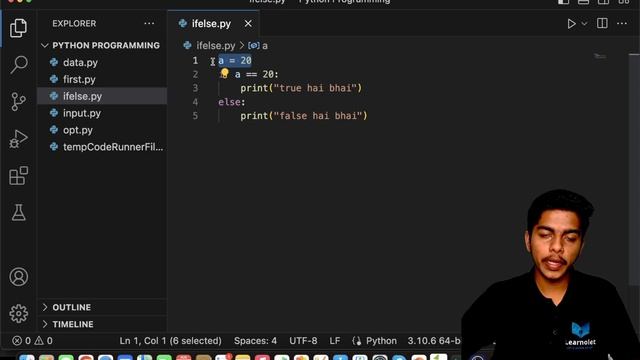Open the Run and Debug view
The height and width of the screenshot is (360, 640).
click(x=18, y=138)
